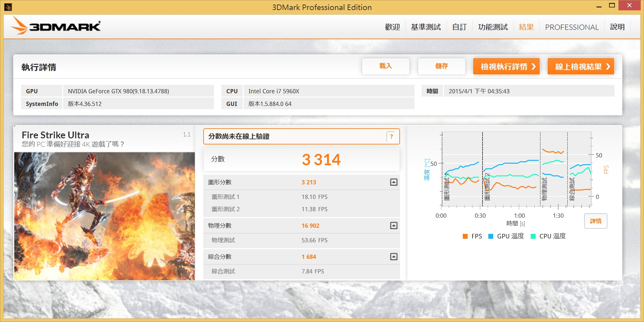Viewport: 644px width, 322px height.
Task: Click the 分數尚未在線上驗證 banner
Action: point(301,136)
